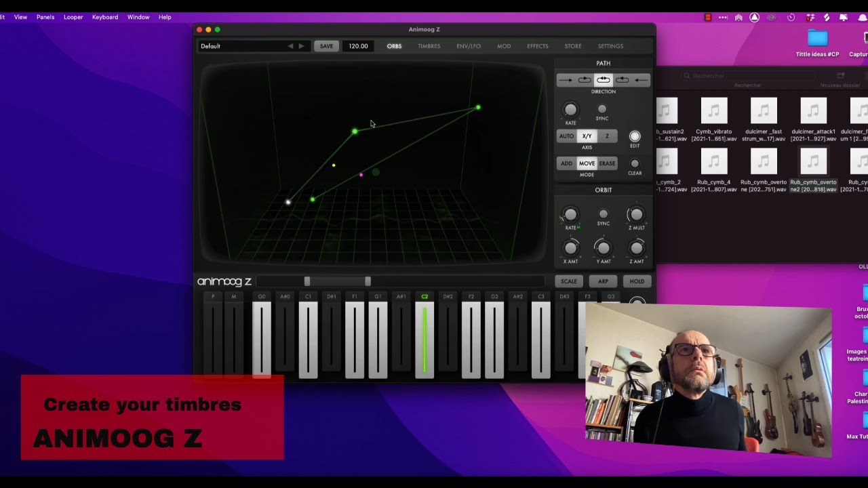Select reverse loop path direction icon
868x488 pixels.
pyautogui.click(x=622, y=80)
